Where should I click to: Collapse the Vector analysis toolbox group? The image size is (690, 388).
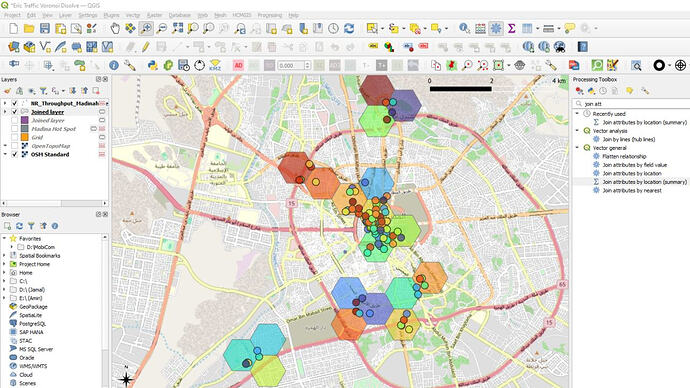coord(577,131)
